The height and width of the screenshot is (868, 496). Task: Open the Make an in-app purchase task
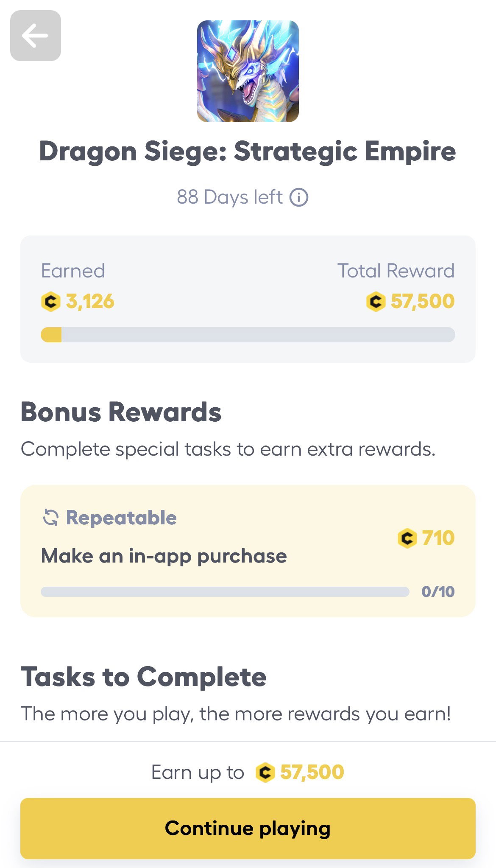click(x=248, y=551)
